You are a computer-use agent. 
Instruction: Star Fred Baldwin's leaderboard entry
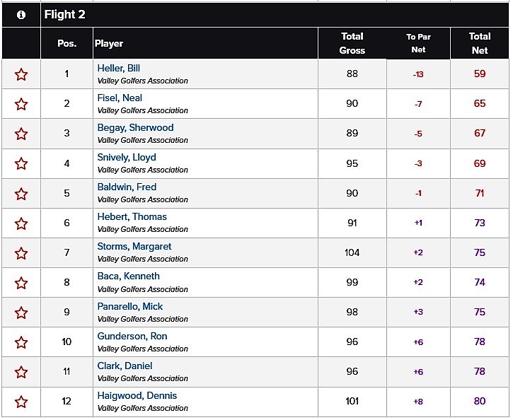21,194
